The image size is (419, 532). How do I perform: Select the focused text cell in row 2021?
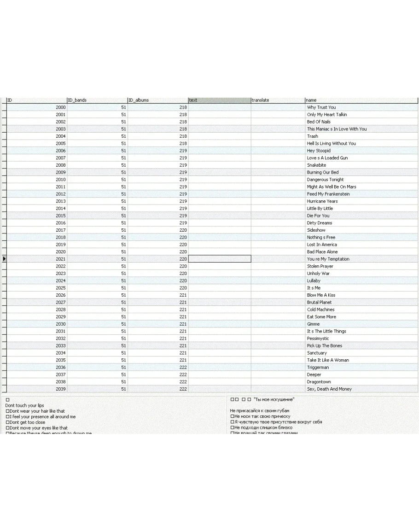(x=220, y=259)
